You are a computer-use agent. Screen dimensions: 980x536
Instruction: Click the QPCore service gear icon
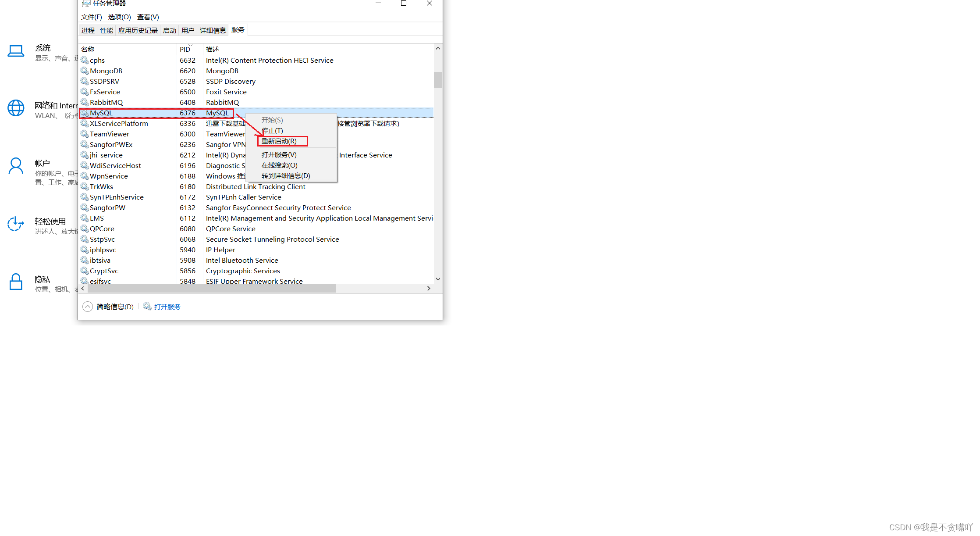coord(85,229)
